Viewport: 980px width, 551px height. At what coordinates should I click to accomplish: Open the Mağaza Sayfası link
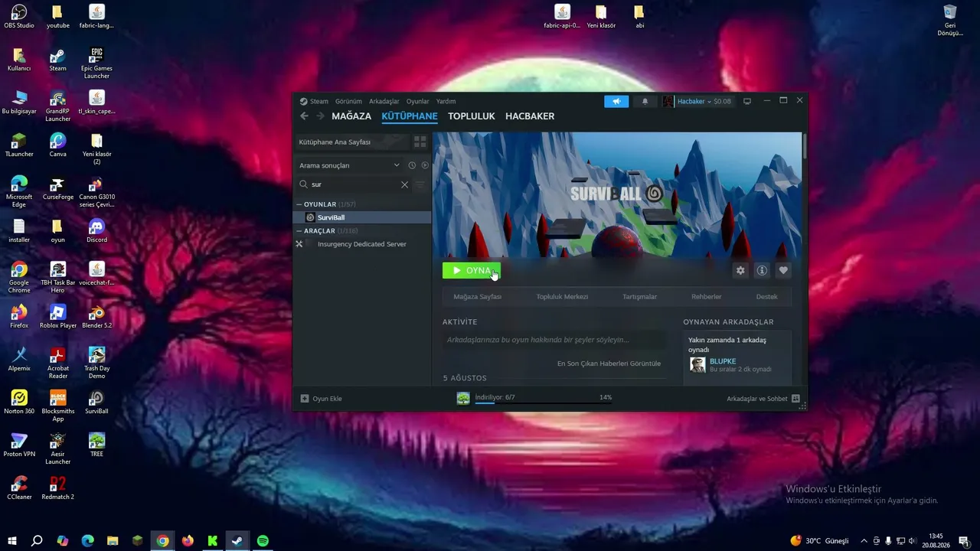(x=477, y=297)
